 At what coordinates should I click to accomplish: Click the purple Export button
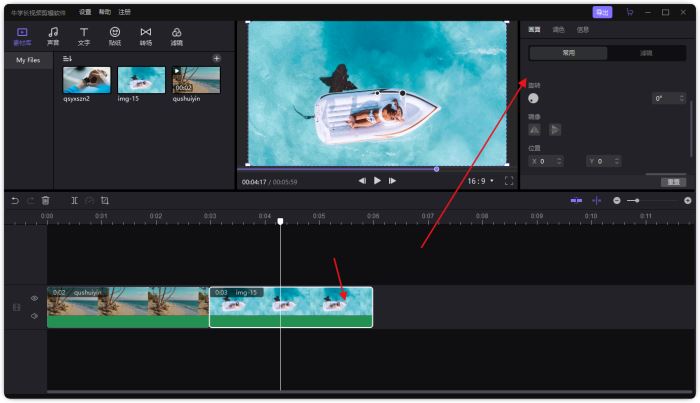(x=602, y=12)
